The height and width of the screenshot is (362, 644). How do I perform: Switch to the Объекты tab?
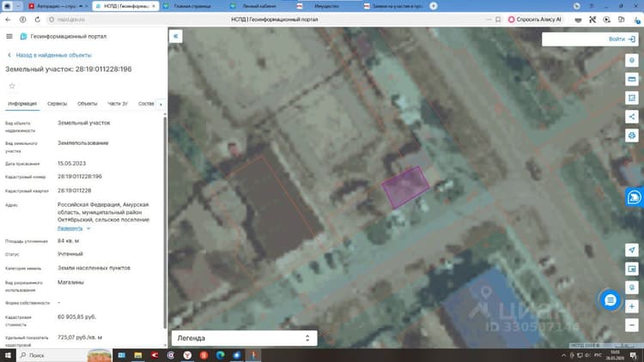point(88,104)
